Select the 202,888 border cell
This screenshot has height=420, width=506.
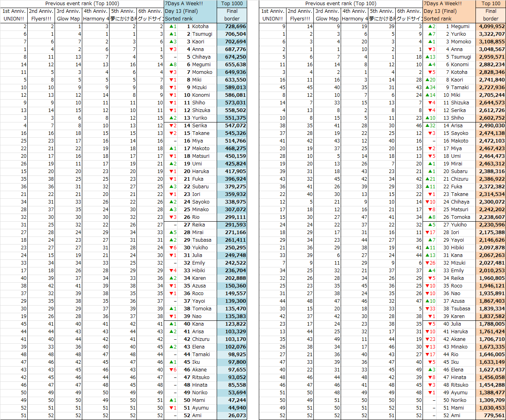click(232, 278)
